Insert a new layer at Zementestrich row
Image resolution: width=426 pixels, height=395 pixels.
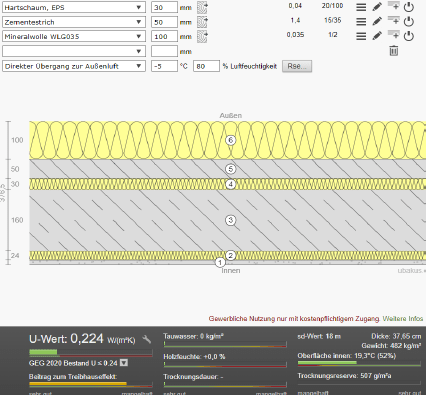pyautogui.click(x=393, y=20)
